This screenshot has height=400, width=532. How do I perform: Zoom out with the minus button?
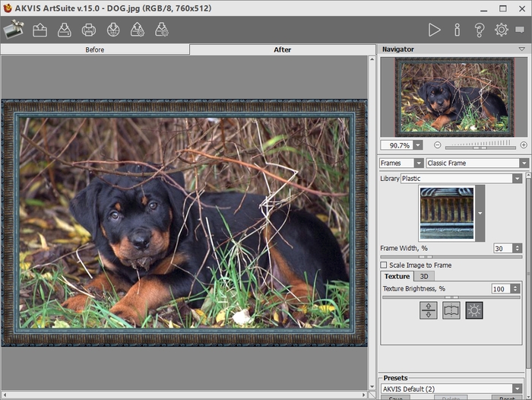(438, 145)
